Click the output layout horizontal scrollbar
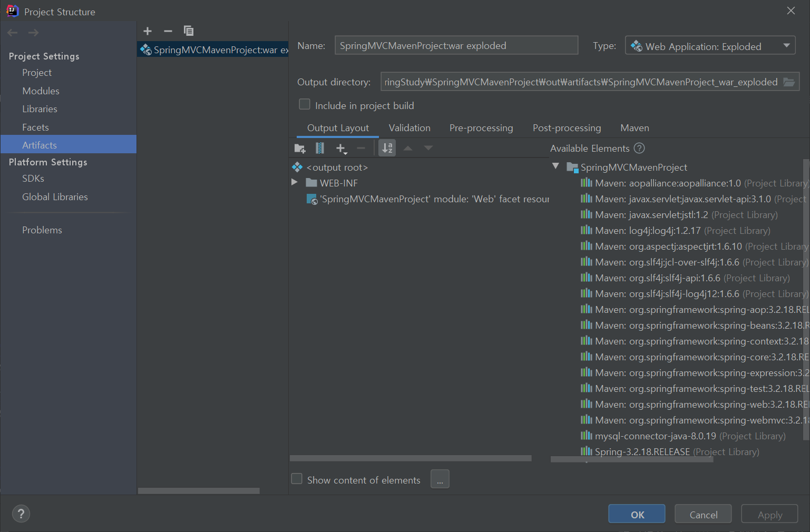Image resolution: width=810 pixels, height=532 pixels. pyautogui.click(x=411, y=458)
